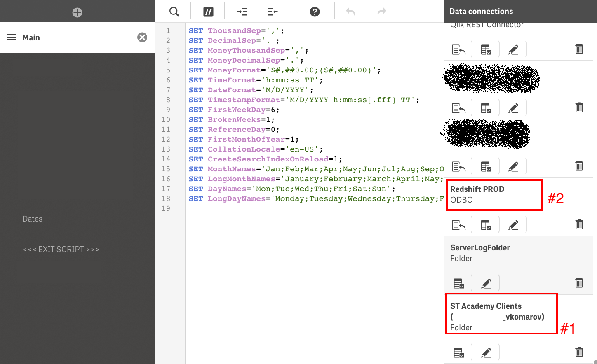Select data from Redshift PROD connection
This screenshot has height=364, width=597.
(486, 225)
